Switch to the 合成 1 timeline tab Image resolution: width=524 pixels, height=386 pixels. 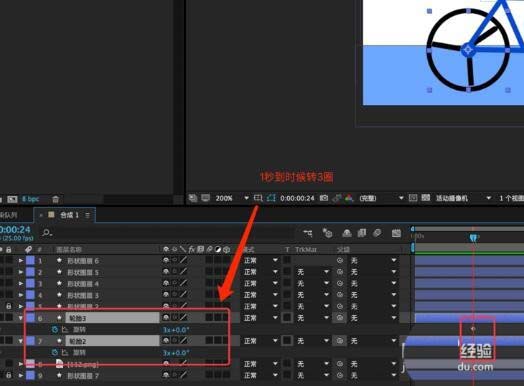point(69,215)
